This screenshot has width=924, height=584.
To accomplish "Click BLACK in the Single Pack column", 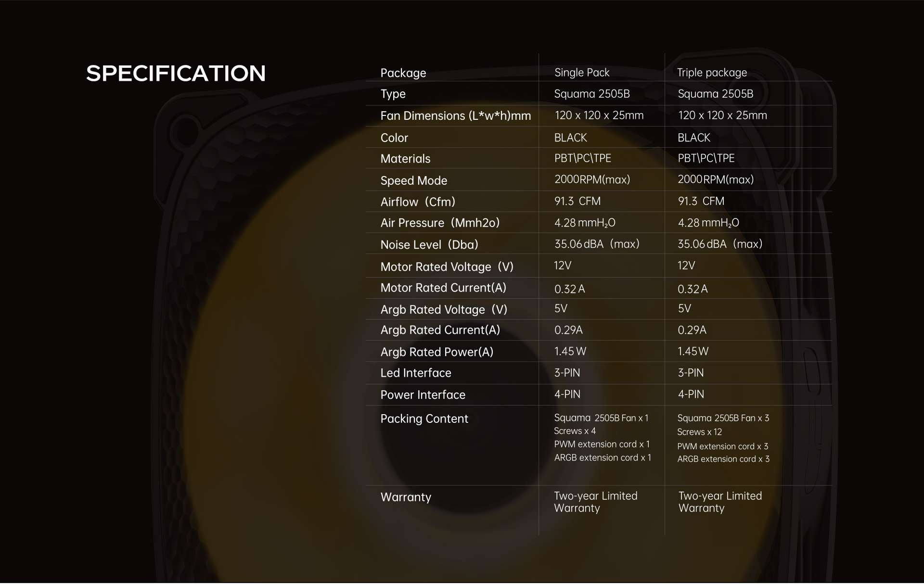I will click(571, 138).
